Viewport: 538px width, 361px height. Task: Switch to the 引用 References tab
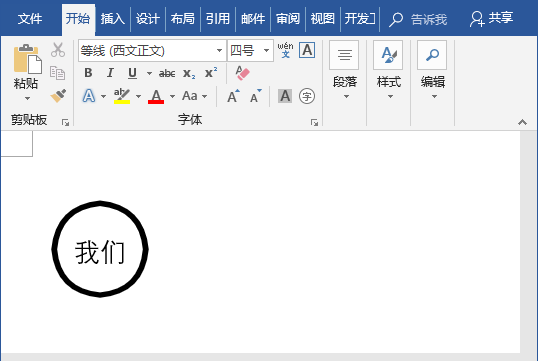click(218, 19)
